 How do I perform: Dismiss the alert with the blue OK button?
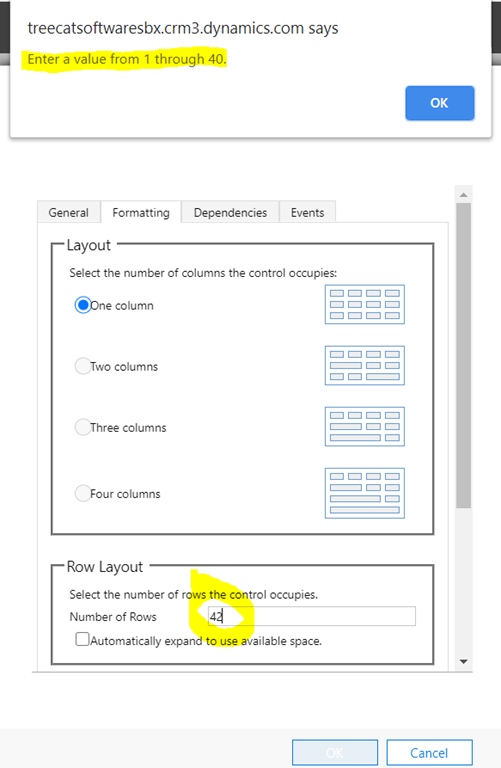439,103
